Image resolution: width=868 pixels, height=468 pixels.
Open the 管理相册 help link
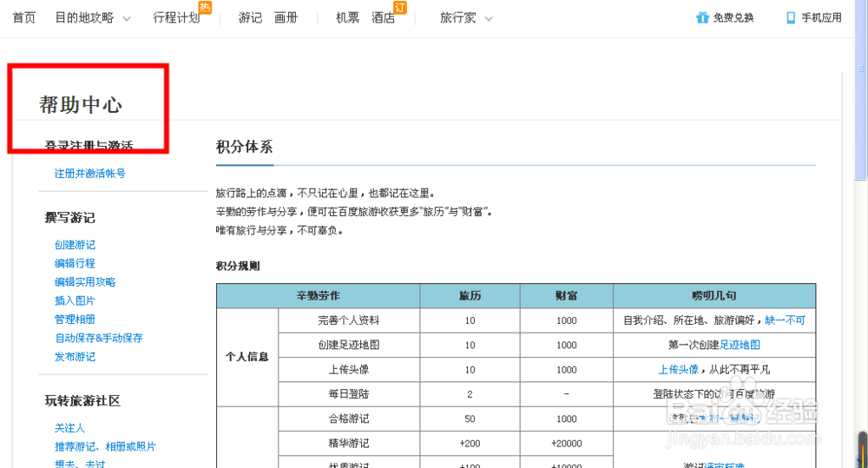point(75,319)
